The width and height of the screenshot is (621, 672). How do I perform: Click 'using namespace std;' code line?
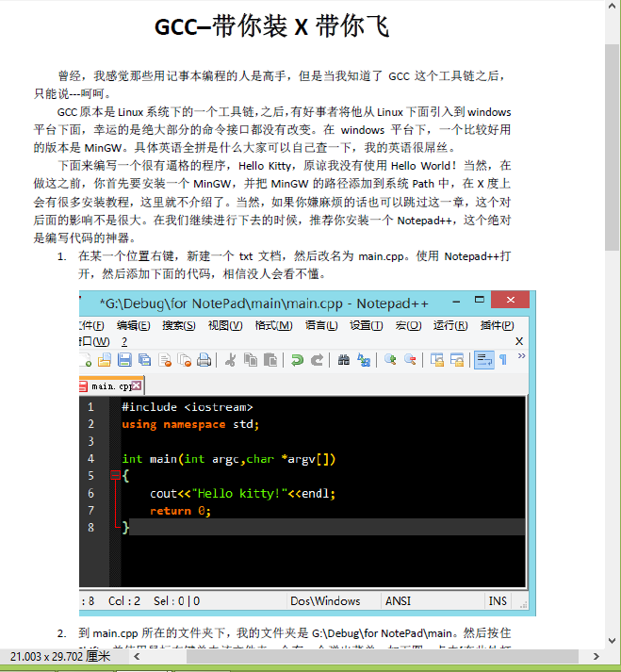click(x=190, y=424)
